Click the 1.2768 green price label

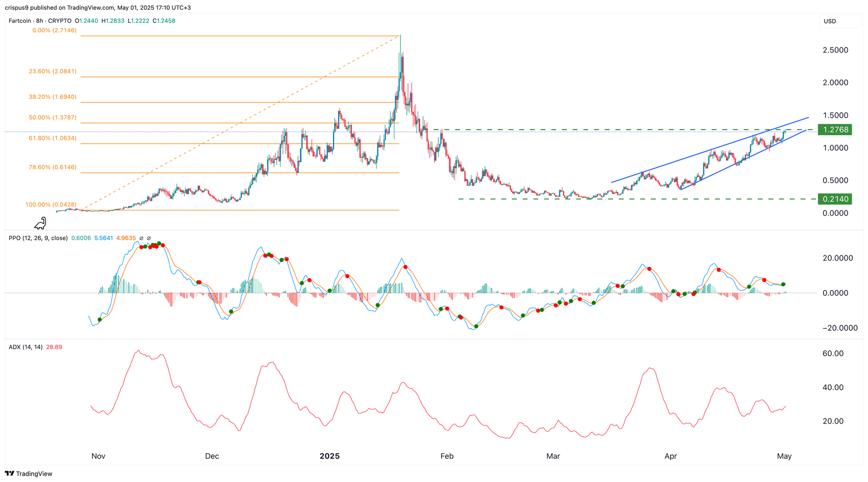pos(835,130)
